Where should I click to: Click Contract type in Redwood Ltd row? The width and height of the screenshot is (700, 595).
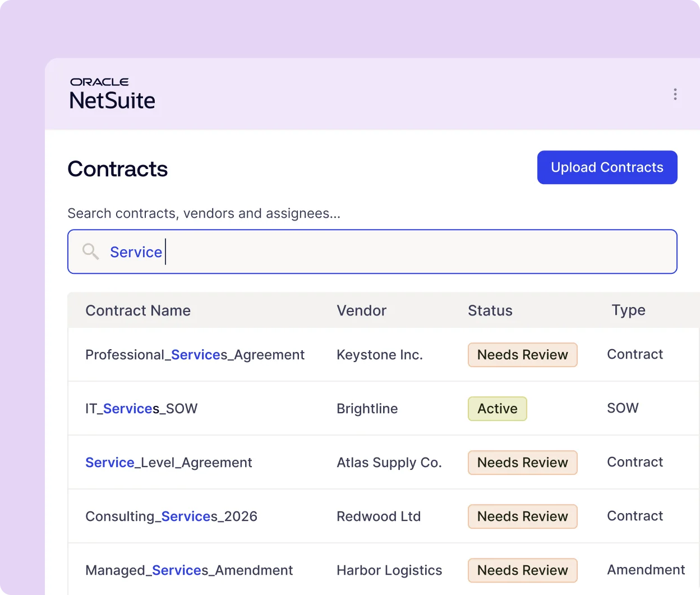pyautogui.click(x=635, y=516)
